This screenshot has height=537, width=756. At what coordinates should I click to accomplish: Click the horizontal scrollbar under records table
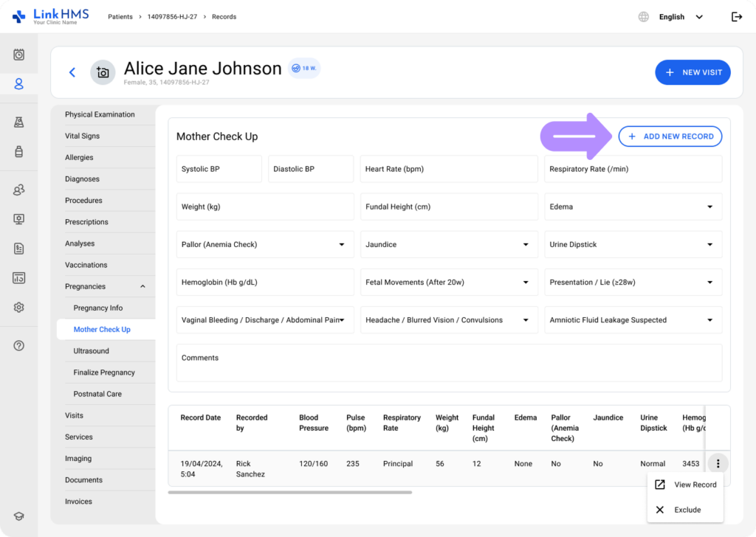click(289, 492)
